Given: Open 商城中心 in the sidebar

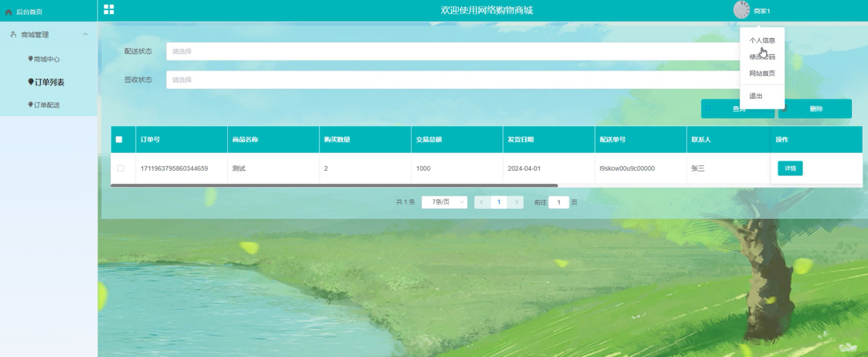Looking at the screenshot, I should 47,59.
